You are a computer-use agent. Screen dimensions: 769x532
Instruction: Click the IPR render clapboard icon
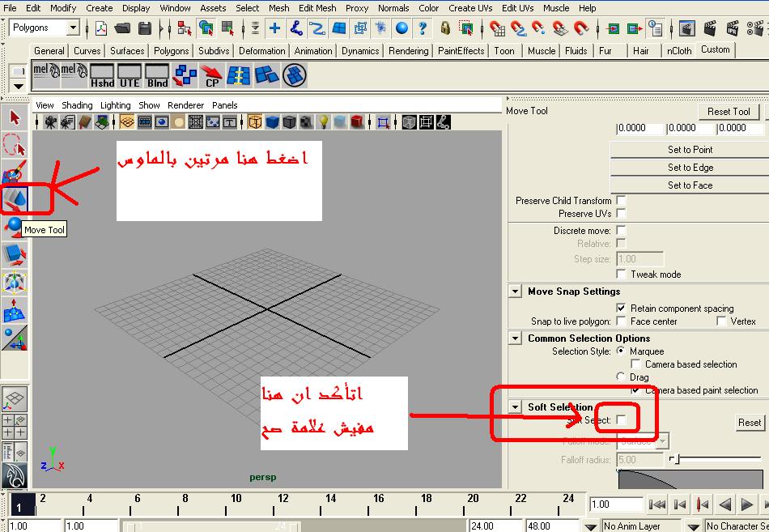point(732,28)
